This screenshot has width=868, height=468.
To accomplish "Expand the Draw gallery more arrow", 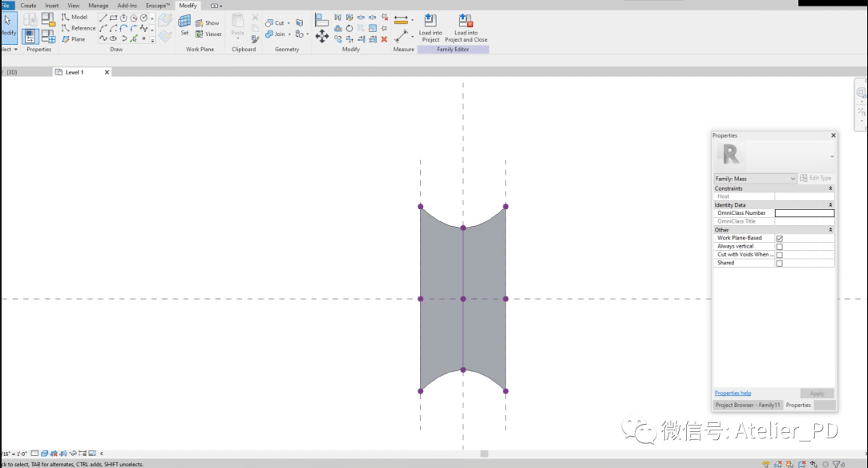I will (x=152, y=40).
